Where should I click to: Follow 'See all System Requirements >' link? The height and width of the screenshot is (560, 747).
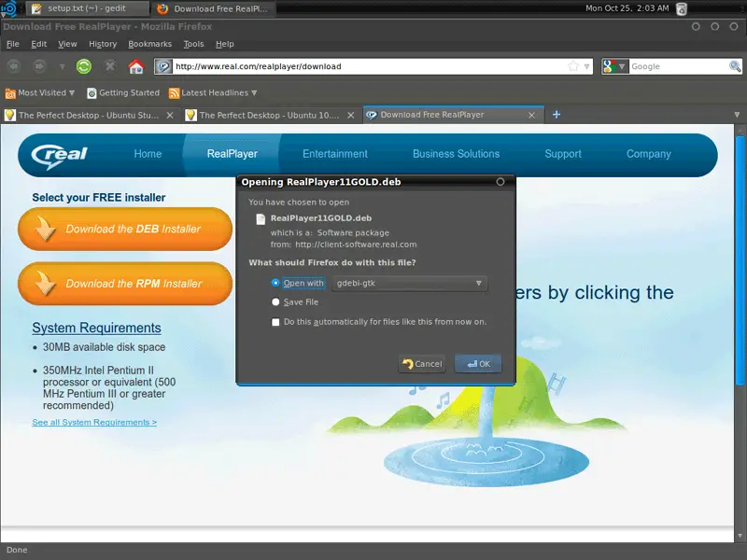pos(94,423)
